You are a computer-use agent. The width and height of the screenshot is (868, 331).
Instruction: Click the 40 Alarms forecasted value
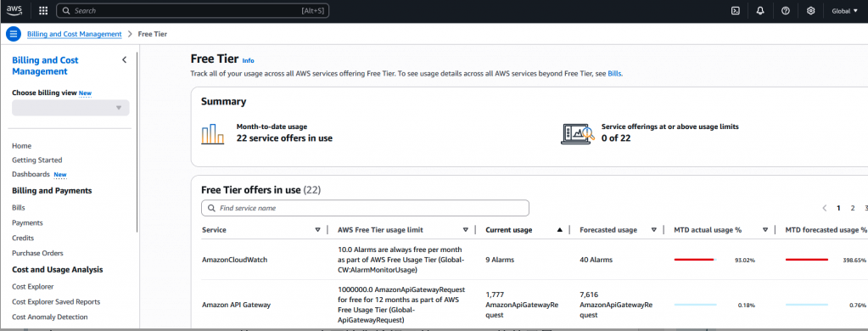coord(596,260)
